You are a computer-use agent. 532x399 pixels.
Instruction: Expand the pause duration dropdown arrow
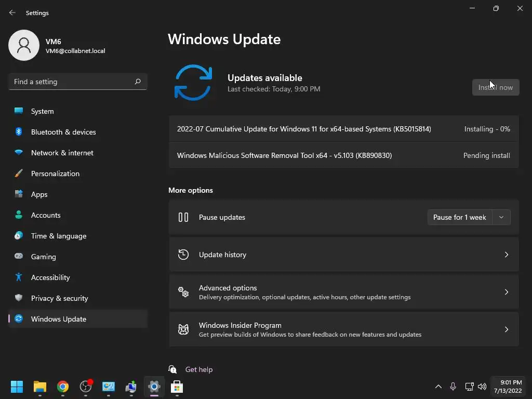(501, 217)
